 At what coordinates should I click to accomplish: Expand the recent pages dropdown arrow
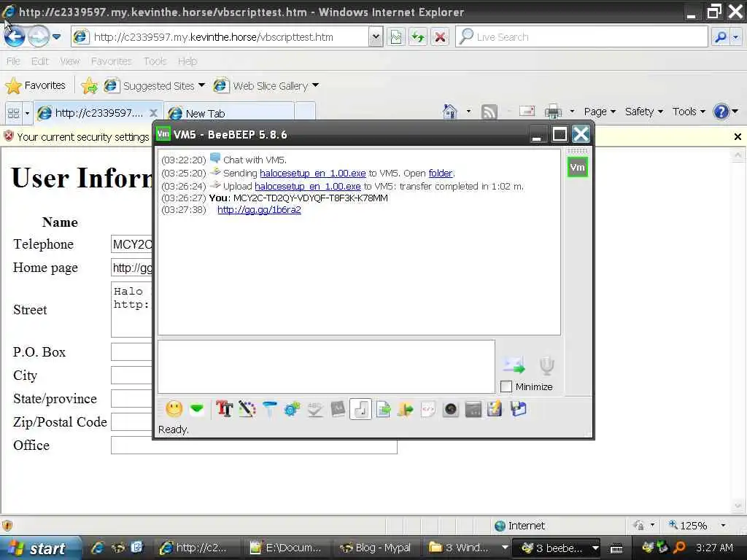57,36
